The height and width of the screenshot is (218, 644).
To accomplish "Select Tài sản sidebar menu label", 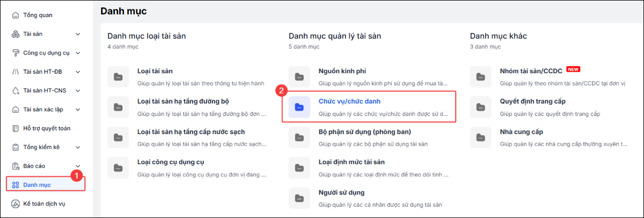I will 33,34.
